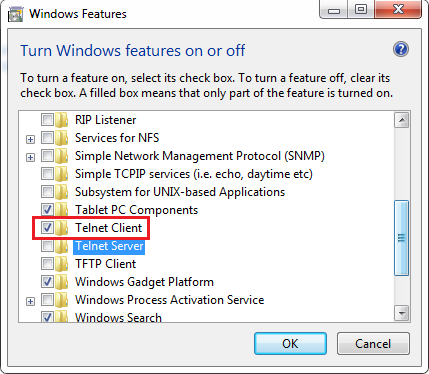Click folder icon beside Subsystem for UNIX-based Applications

click(x=62, y=192)
